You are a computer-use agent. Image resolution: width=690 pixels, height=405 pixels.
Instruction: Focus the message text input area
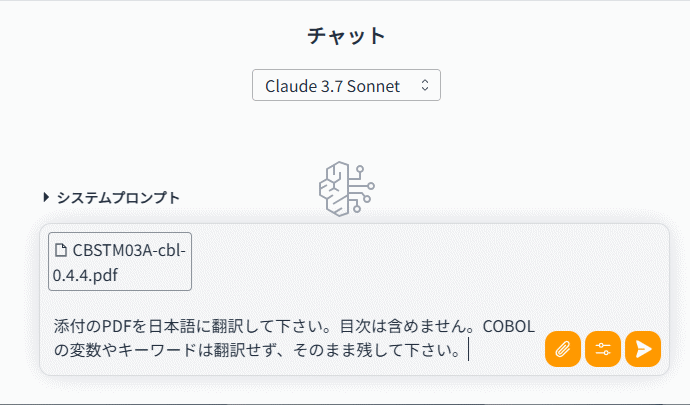pyautogui.click(x=300, y=339)
